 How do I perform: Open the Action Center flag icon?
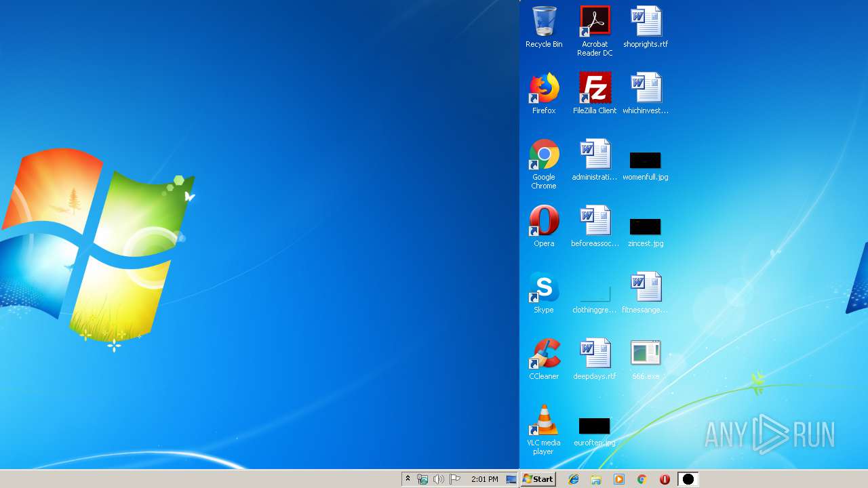click(455, 479)
